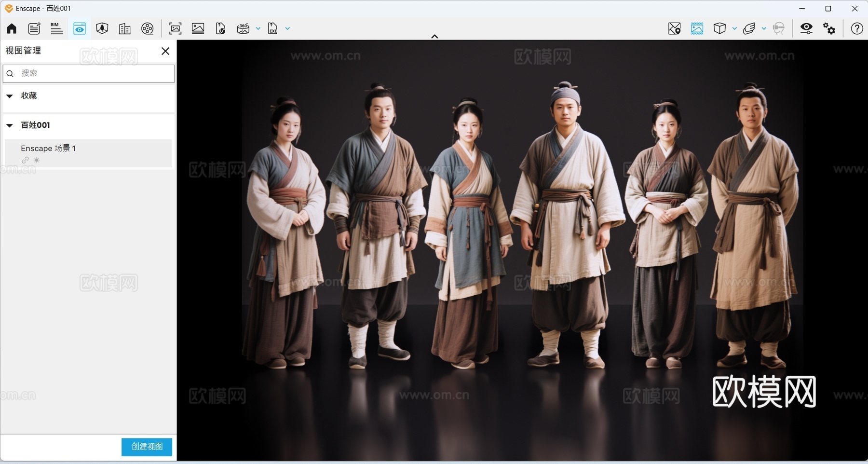Close the 视图管理 panel
This screenshot has height=464, width=868.
(165, 51)
